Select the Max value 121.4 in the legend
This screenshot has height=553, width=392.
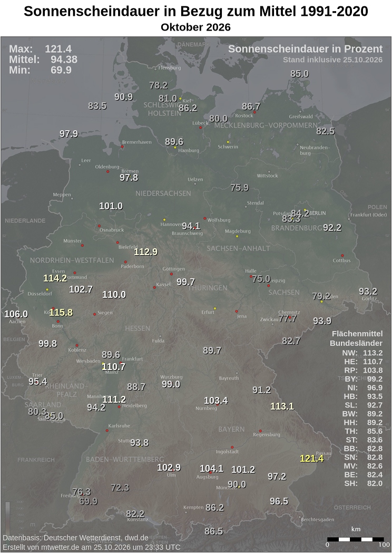tap(58, 49)
